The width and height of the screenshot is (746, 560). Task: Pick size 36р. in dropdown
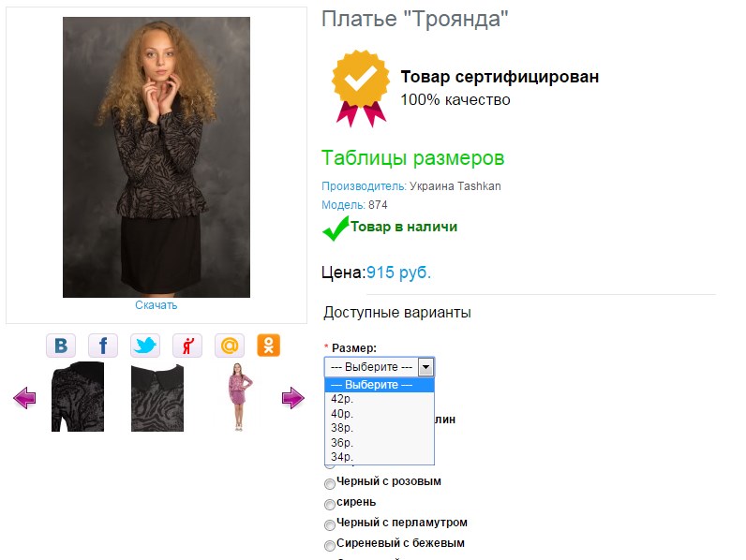tap(341, 442)
